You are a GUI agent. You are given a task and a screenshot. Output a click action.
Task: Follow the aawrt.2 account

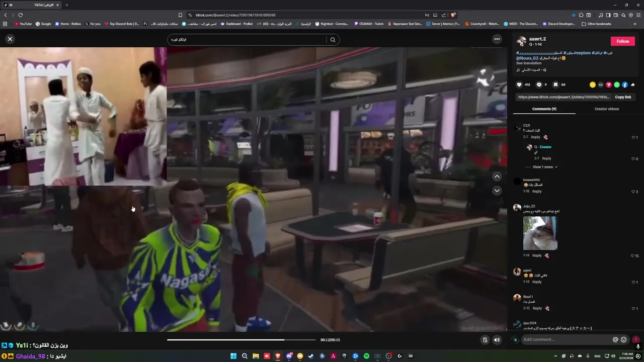pyautogui.click(x=623, y=41)
